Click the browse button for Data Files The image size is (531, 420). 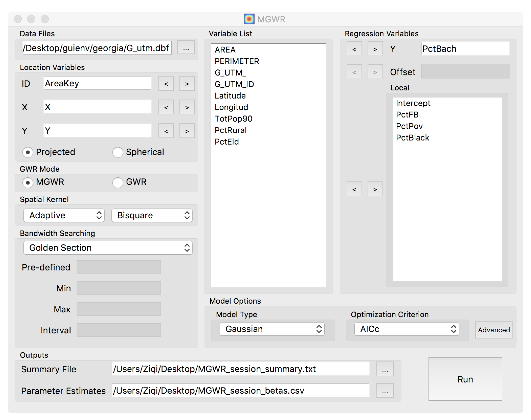pos(186,48)
